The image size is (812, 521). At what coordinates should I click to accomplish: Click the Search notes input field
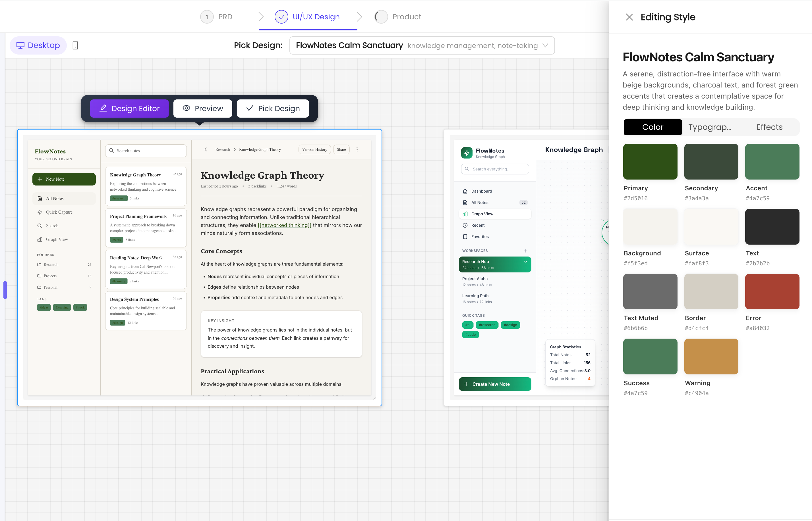pyautogui.click(x=146, y=151)
